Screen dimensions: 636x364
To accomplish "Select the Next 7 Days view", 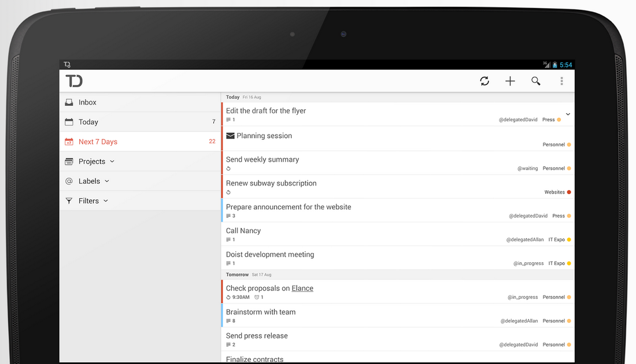I will (x=98, y=142).
